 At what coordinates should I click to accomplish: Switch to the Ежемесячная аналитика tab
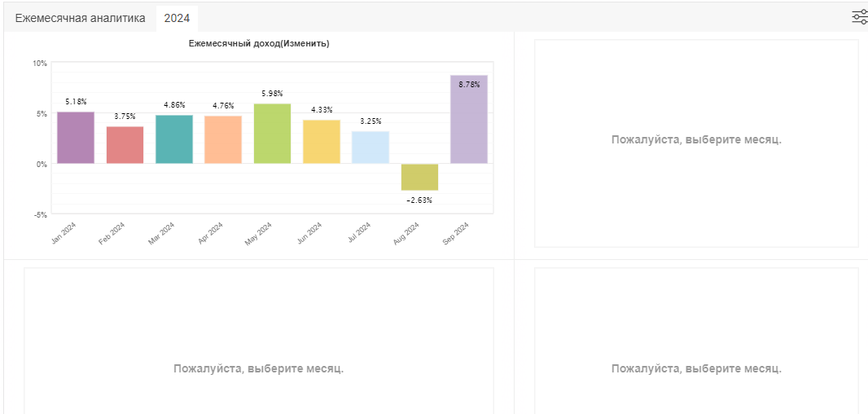(x=81, y=18)
